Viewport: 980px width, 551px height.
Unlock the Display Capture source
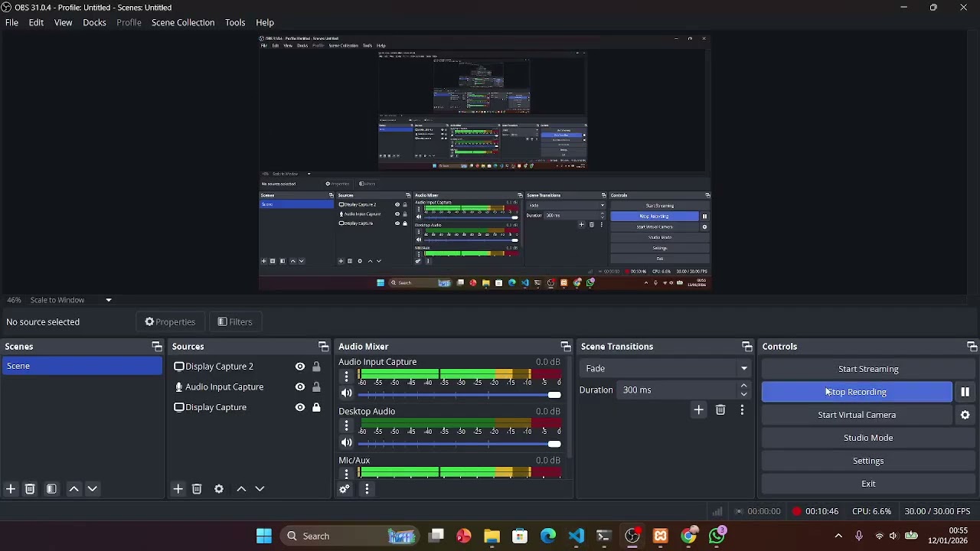tap(316, 407)
